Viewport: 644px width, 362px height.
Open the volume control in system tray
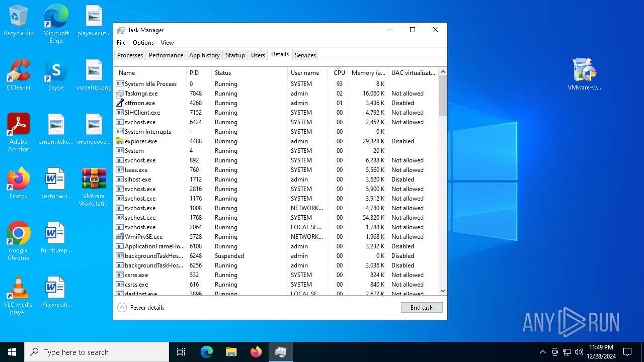579,352
